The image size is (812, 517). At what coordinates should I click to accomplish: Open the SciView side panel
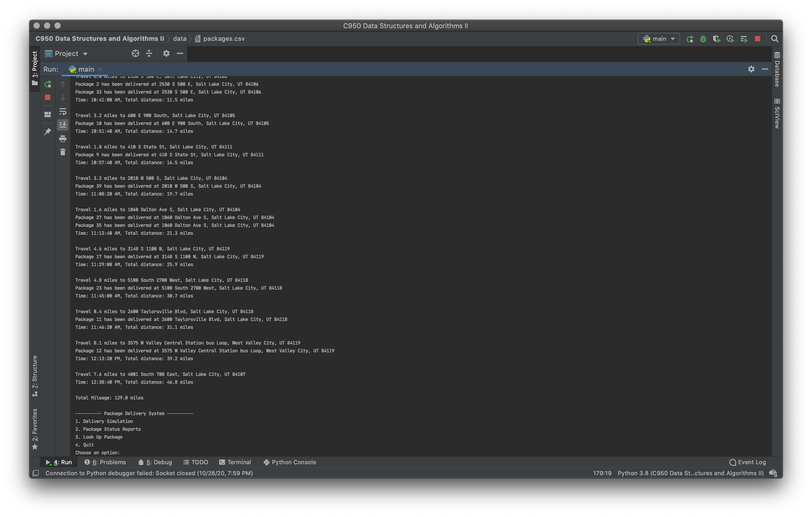(x=777, y=114)
